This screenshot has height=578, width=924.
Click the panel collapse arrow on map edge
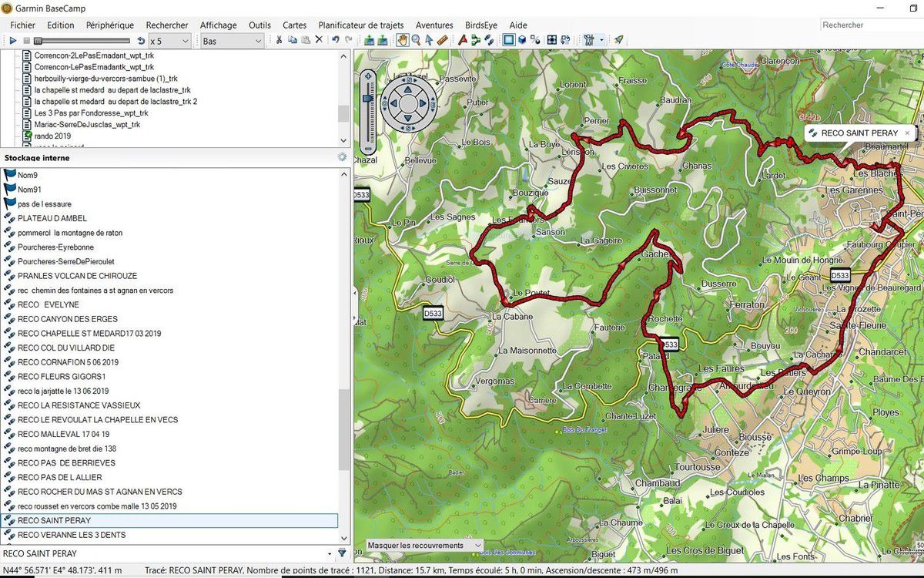click(355, 294)
